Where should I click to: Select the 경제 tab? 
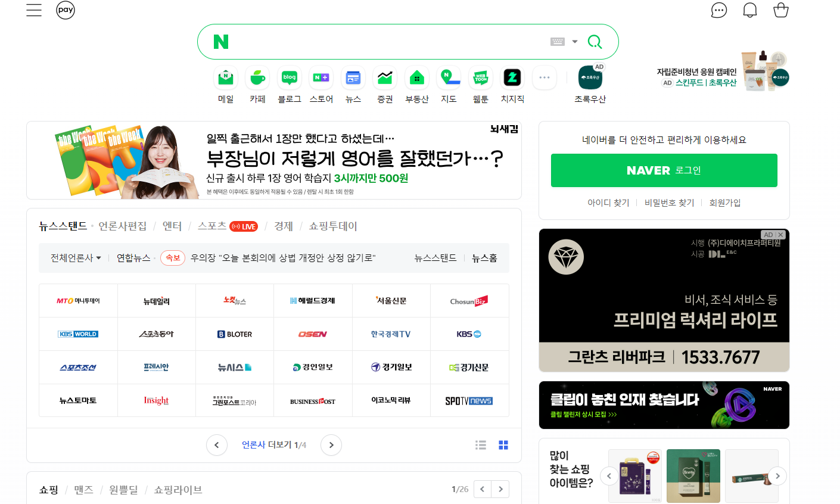(284, 226)
